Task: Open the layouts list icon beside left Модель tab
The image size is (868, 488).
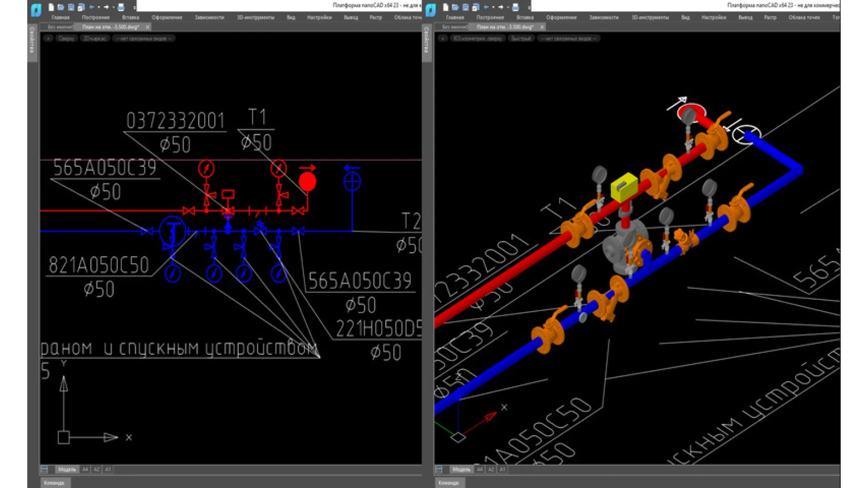Action: coord(45,470)
